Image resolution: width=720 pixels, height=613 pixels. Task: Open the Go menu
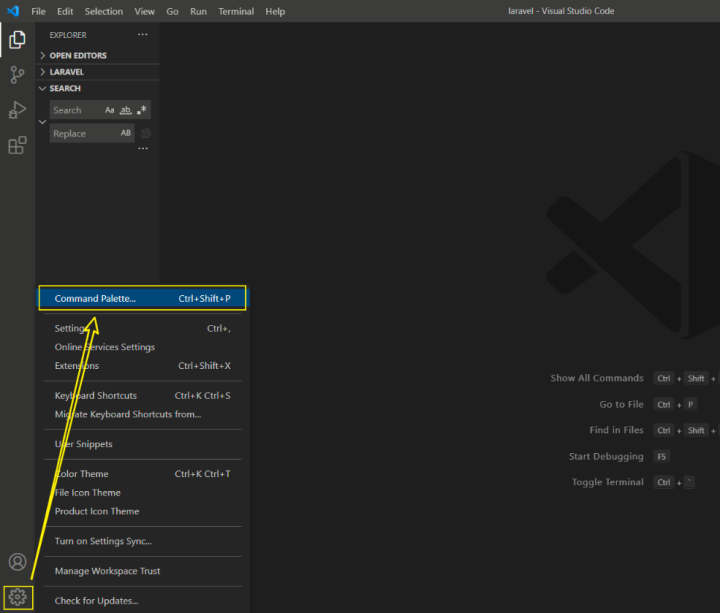click(172, 11)
